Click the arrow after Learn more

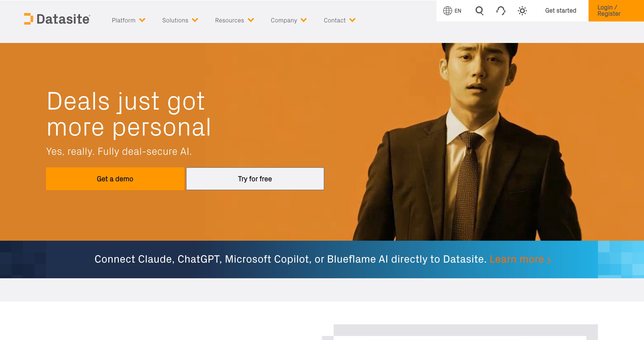[549, 261]
